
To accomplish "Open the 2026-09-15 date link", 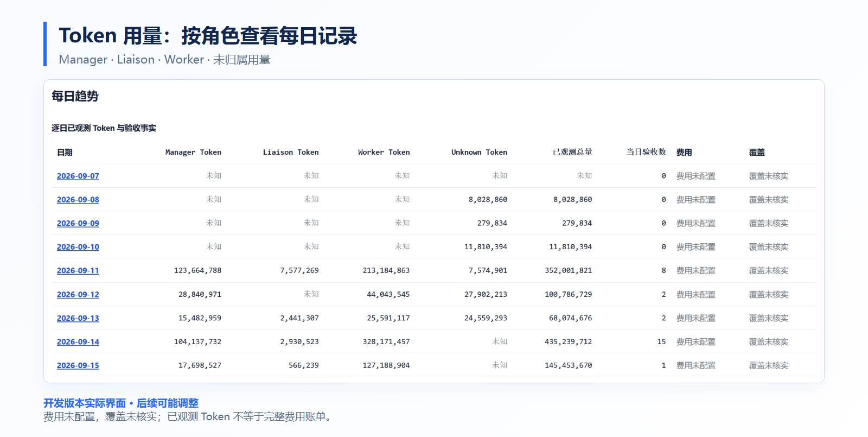I will [x=78, y=365].
